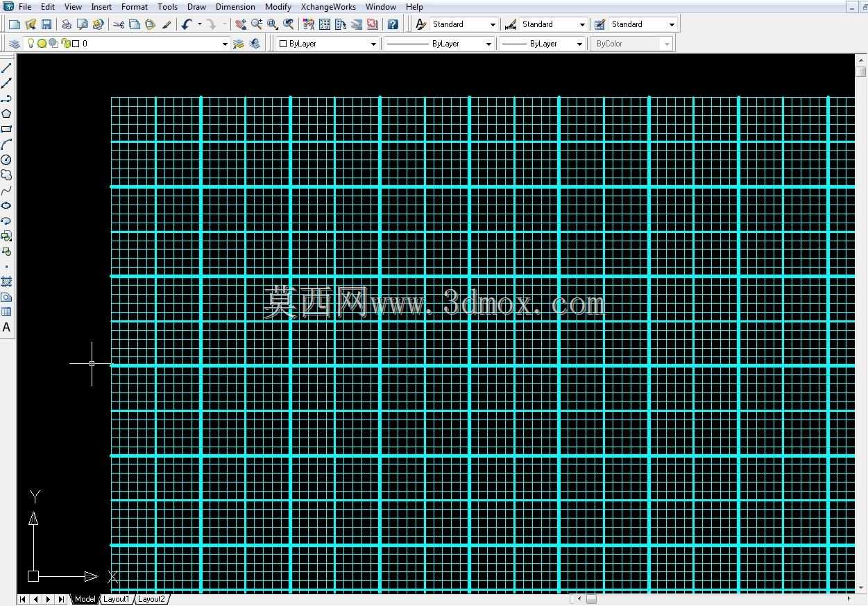Open the File menu
The height and width of the screenshot is (606, 868).
coord(25,7)
